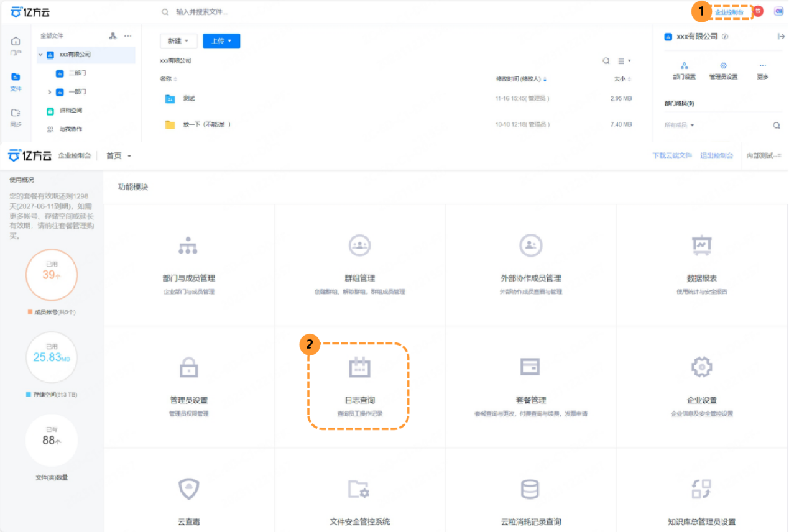Expand the 一部门 tree node

pyautogui.click(x=50, y=92)
